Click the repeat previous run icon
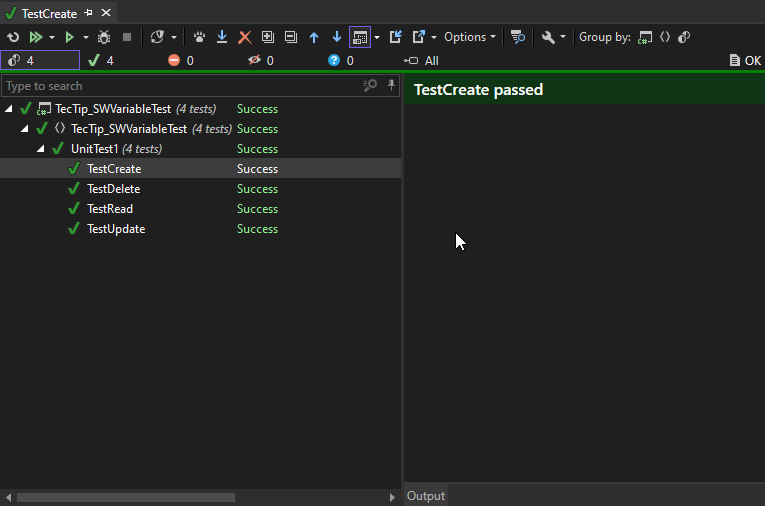765x506 pixels. pyautogui.click(x=13, y=37)
